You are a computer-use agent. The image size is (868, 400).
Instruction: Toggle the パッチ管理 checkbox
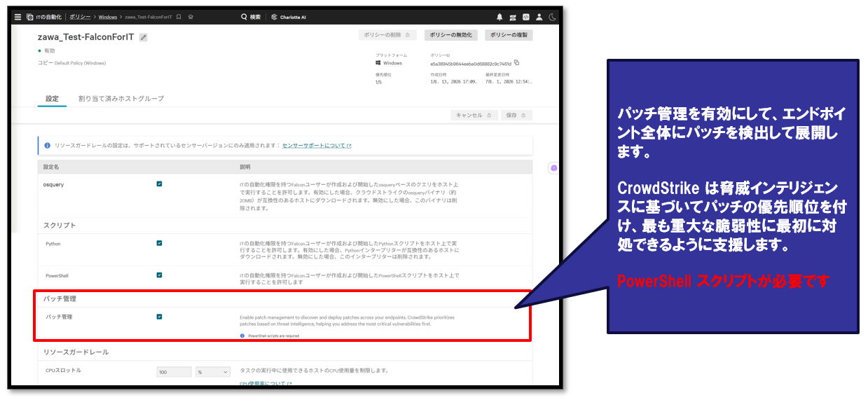160,317
